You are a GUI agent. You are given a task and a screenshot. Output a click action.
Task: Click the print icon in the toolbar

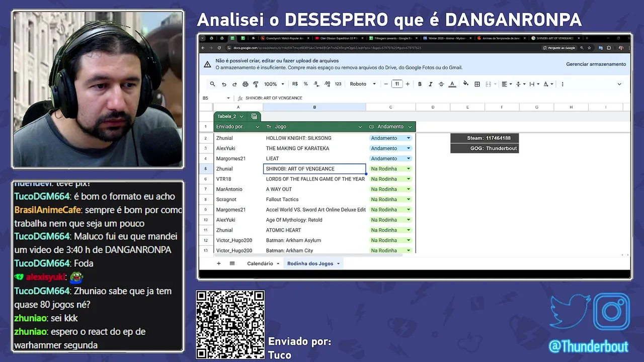point(245,84)
